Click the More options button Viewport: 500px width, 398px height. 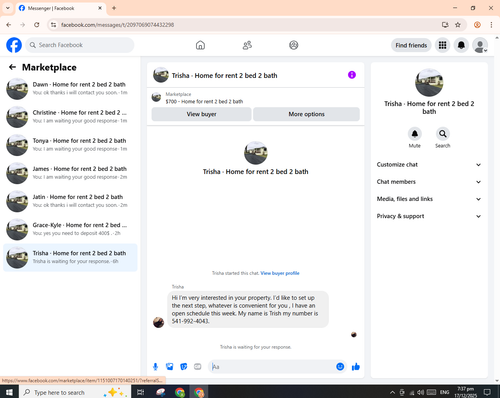point(306,114)
